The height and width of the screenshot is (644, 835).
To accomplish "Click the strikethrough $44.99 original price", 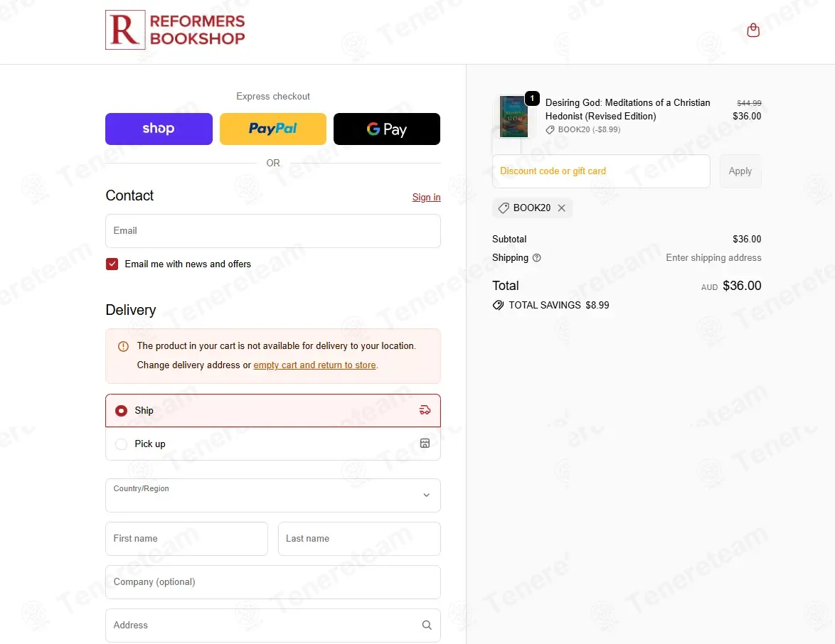I will tap(749, 103).
